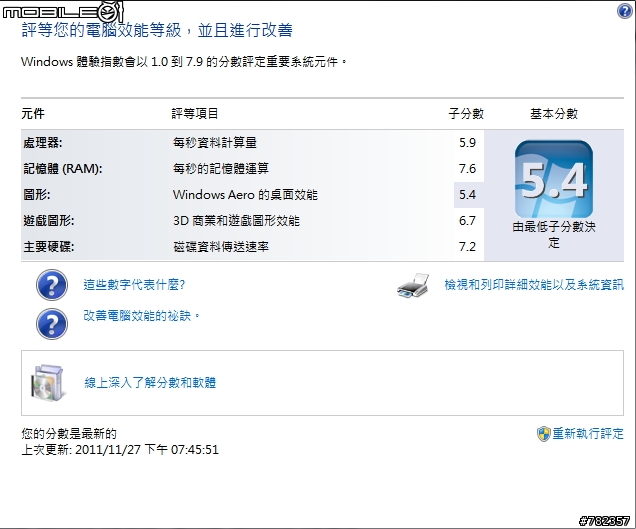Click the gaming graphics subscore 6.7
This screenshot has width=636, height=529.
[x=467, y=221]
